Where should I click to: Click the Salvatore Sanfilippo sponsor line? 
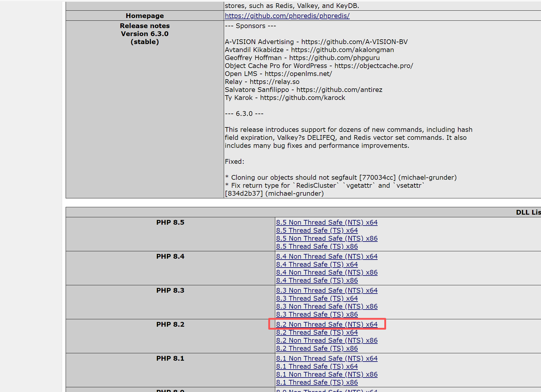[304, 90]
